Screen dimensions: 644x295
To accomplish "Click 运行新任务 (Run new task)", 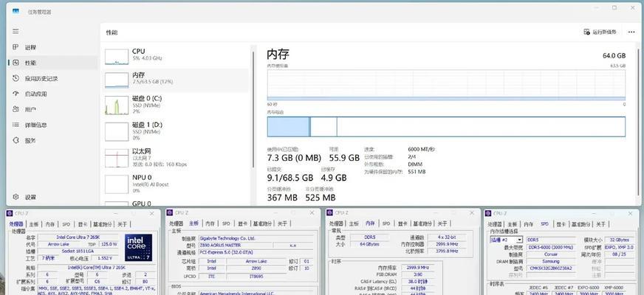I will coord(600,32).
